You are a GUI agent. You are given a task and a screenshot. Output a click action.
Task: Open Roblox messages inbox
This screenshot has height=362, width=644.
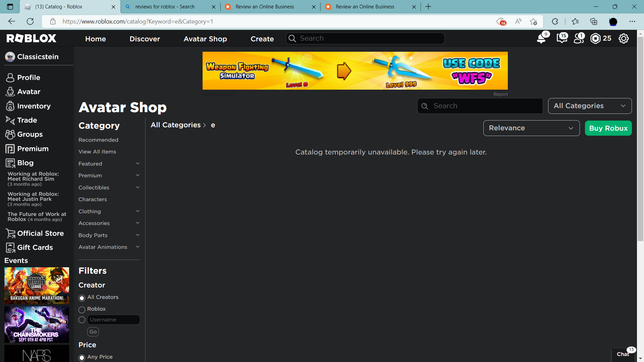pos(561,38)
